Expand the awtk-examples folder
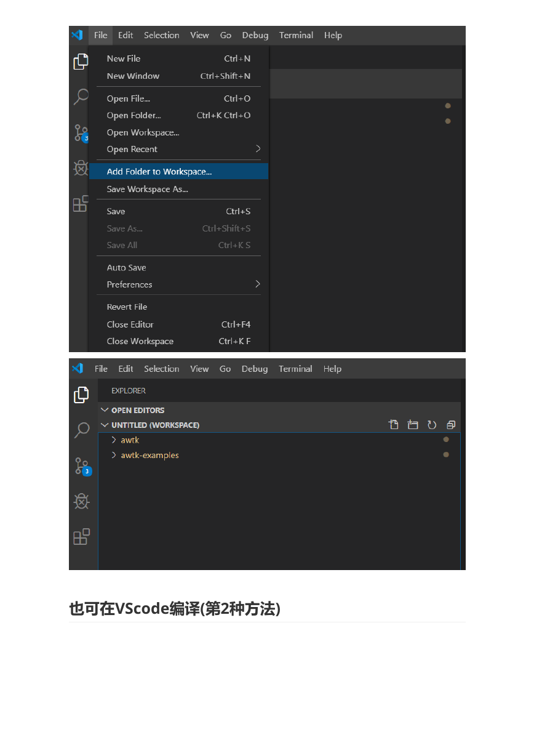The width and height of the screenshot is (534, 756). pos(114,455)
